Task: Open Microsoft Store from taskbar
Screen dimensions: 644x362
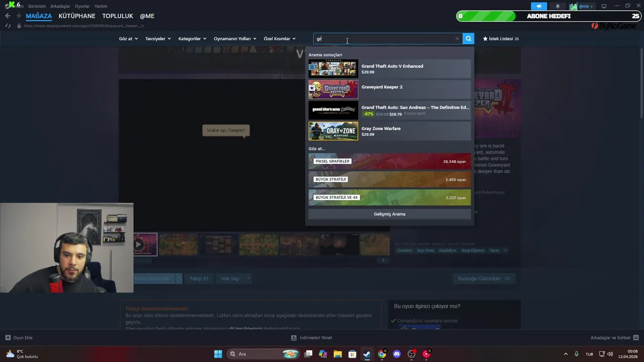Action: 352,354
